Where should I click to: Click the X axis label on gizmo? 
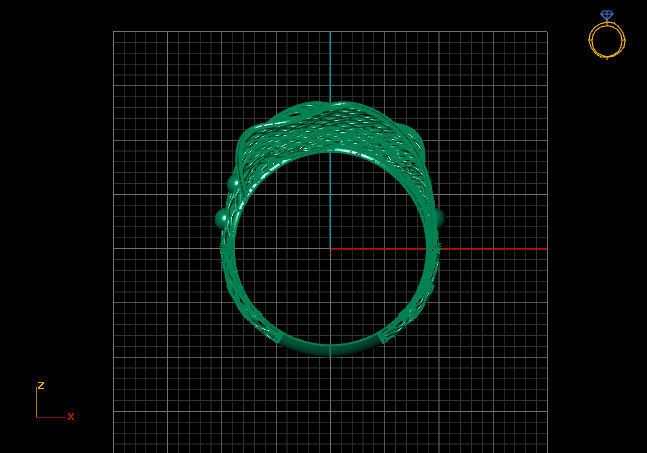71,416
